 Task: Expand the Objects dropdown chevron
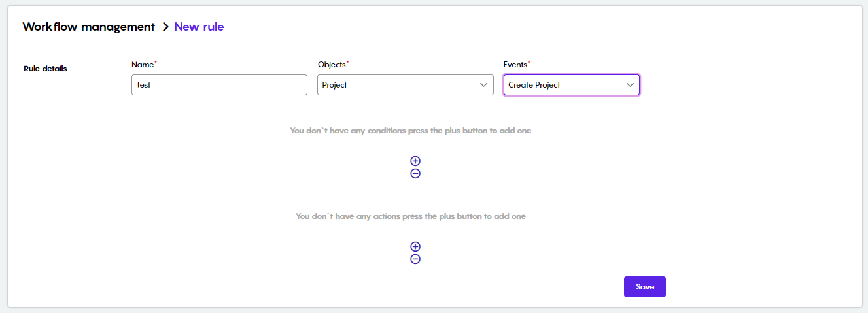click(x=484, y=85)
